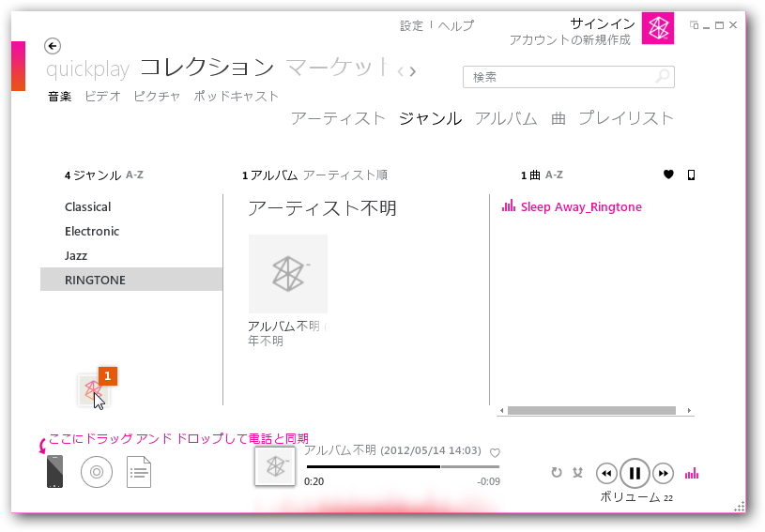The image size is (765, 532).
Task: Select the ビデオ category
Action: [102, 96]
